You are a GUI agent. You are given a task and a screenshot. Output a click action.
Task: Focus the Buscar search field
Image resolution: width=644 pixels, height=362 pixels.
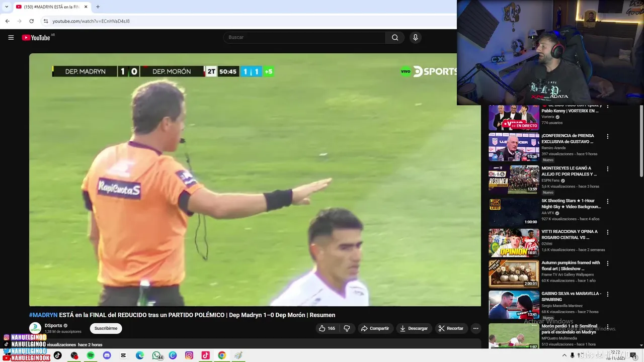click(x=304, y=37)
